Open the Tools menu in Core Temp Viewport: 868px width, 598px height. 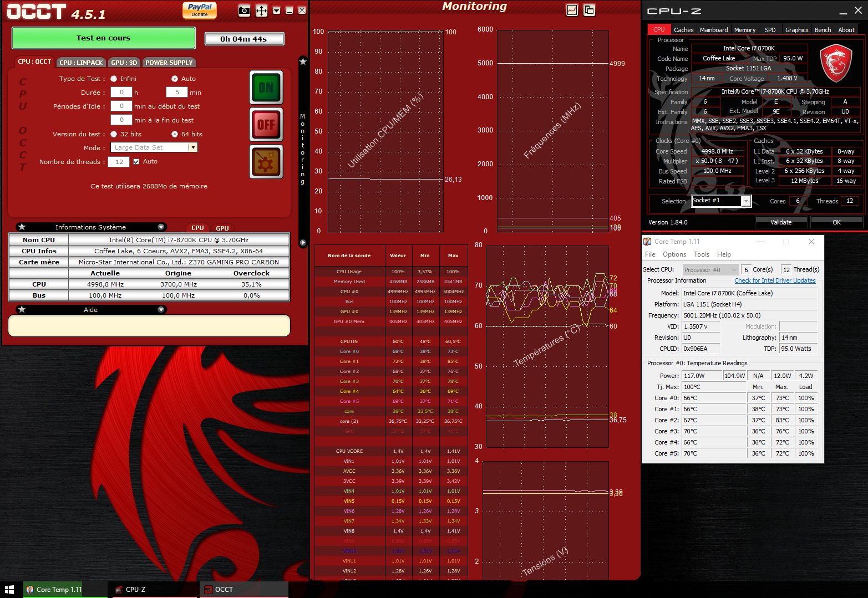click(702, 254)
